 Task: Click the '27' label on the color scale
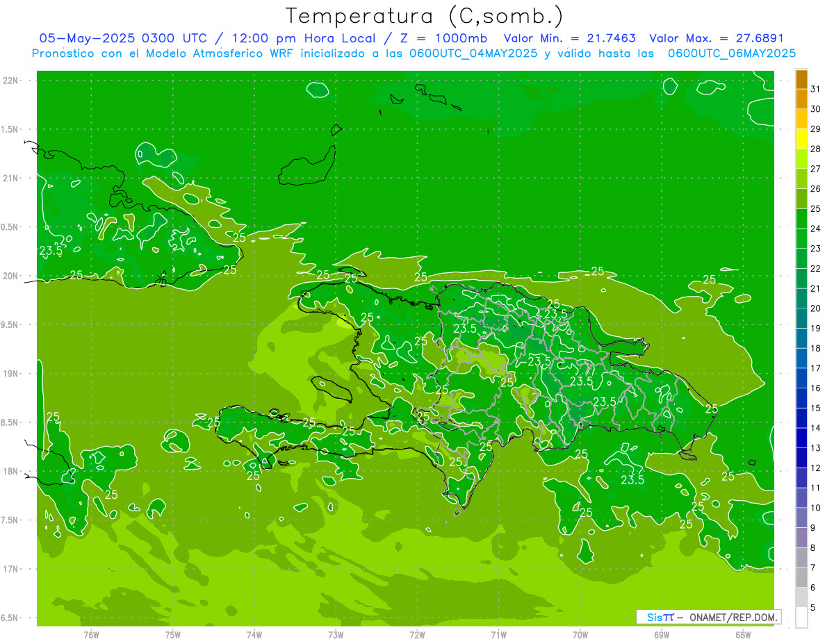(815, 169)
